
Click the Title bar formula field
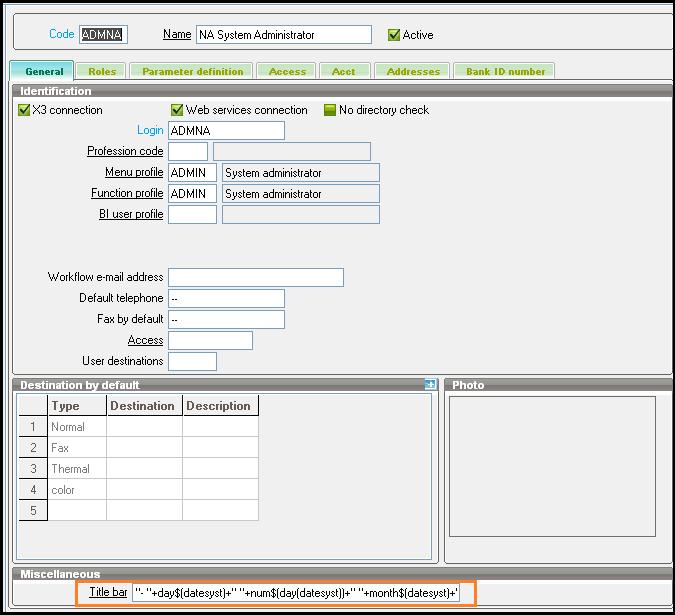(x=296, y=593)
